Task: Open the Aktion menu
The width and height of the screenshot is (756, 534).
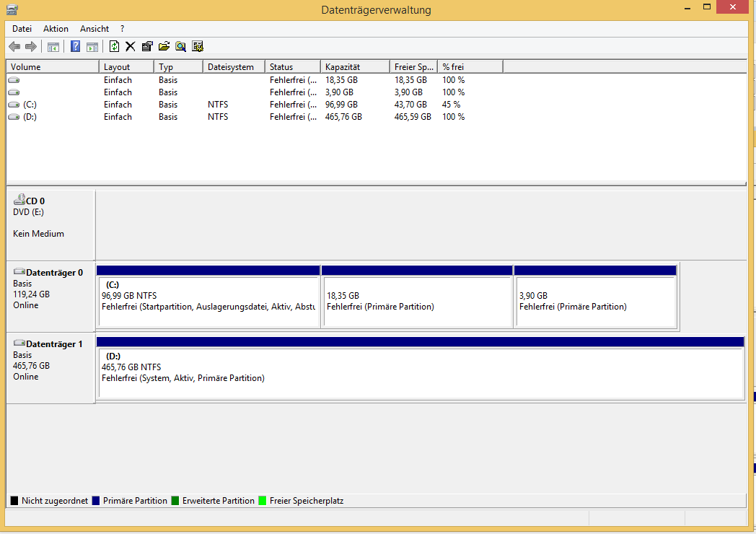Action: pos(56,29)
